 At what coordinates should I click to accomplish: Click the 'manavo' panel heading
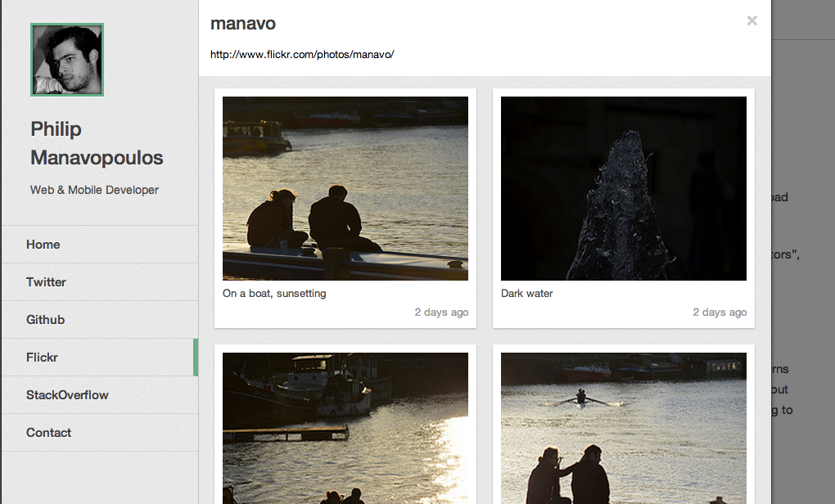(243, 24)
